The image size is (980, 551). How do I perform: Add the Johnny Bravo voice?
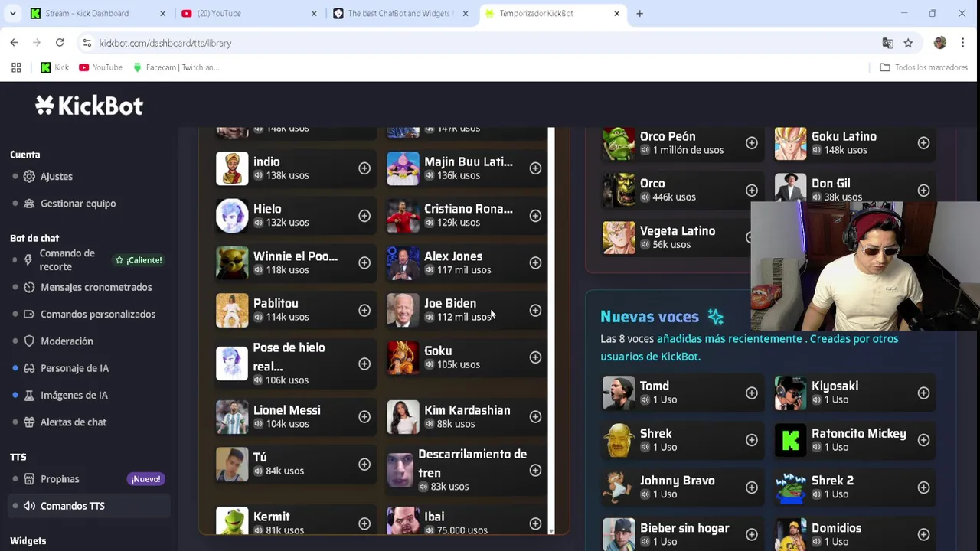[x=752, y=487]
